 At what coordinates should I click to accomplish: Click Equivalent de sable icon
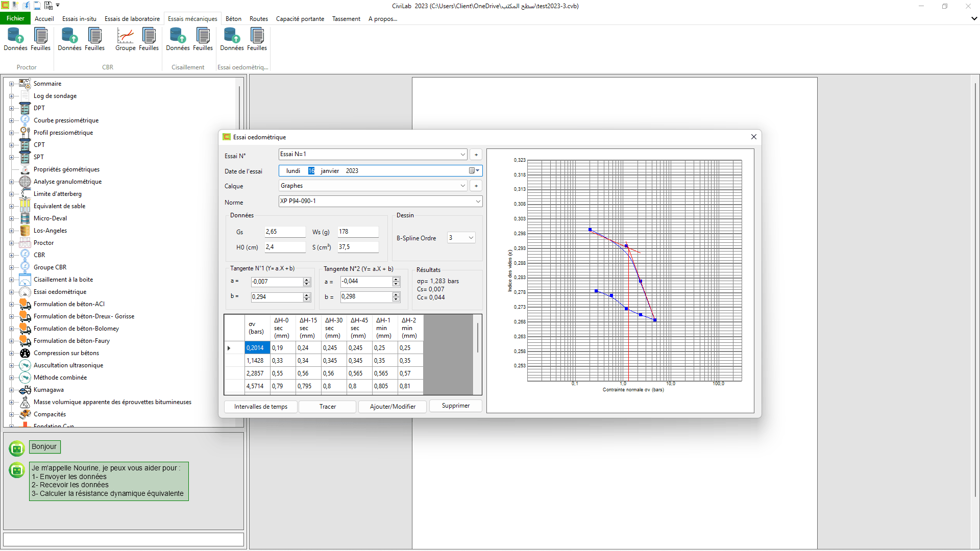(x=25, y=206)
